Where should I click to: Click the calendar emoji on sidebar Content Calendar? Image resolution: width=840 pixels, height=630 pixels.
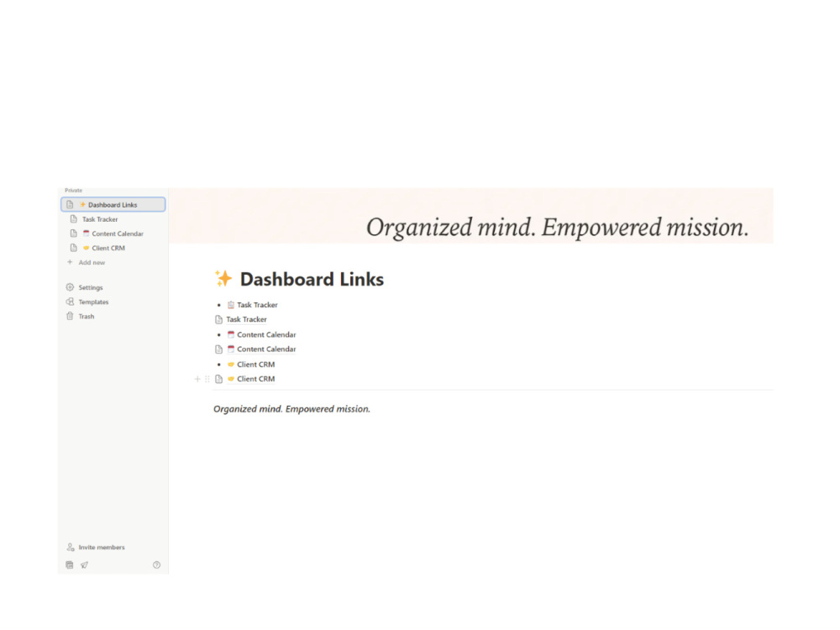86,234
